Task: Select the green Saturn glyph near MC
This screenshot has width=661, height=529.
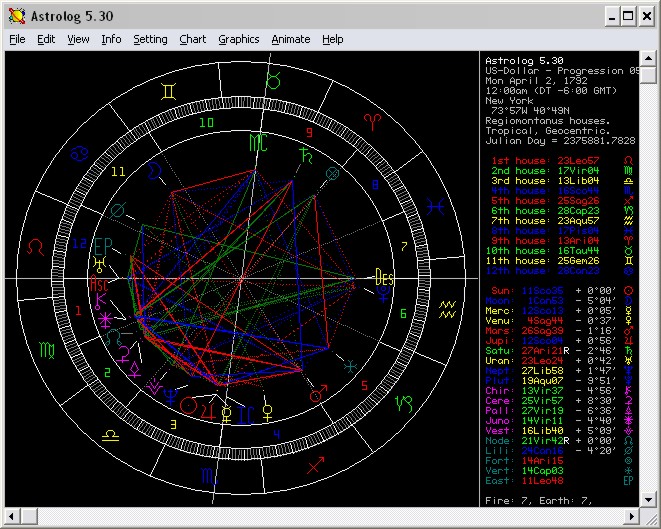Action: [306, 153]
